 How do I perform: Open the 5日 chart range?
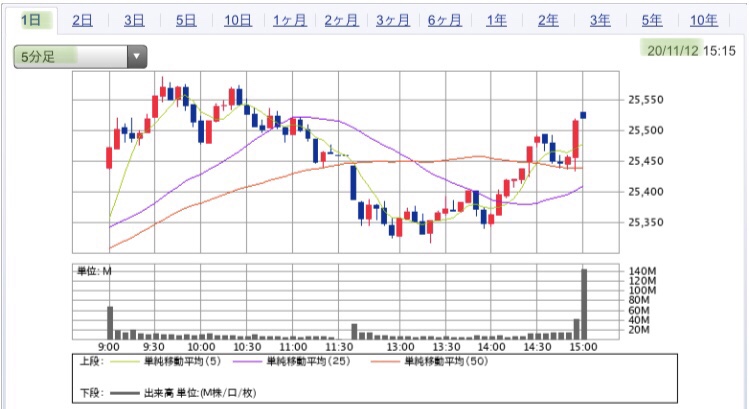pyautogui.click(x=186, y=20)
